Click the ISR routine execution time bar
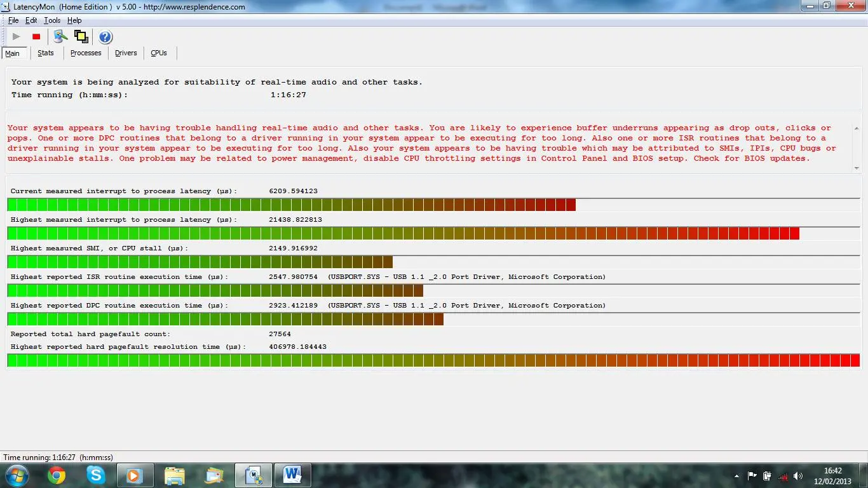This screenshot has height=488, width=868. point(433,290)
